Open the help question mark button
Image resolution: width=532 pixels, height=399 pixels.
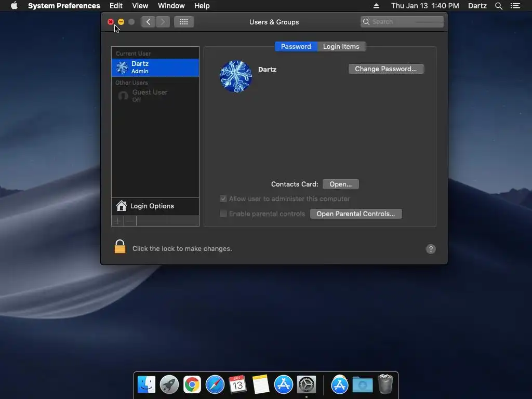point(431,249)
